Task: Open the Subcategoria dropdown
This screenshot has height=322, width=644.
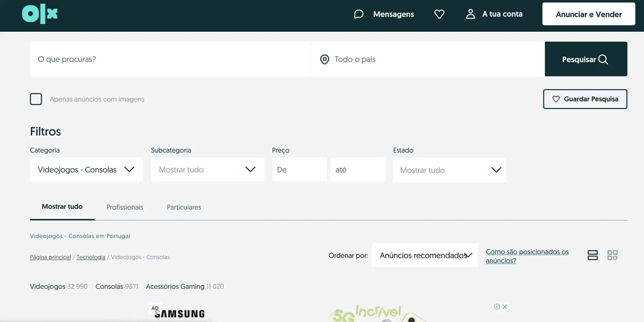Action: 207,170
